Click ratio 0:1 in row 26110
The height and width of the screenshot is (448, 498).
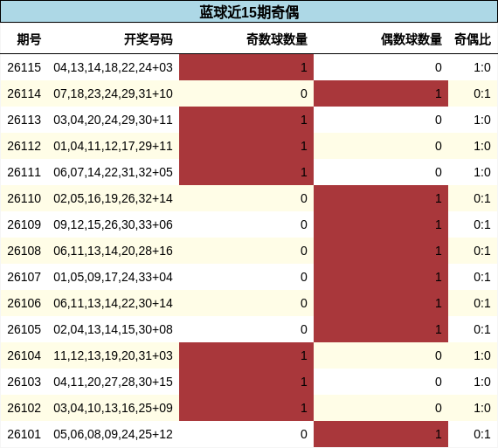482,198
